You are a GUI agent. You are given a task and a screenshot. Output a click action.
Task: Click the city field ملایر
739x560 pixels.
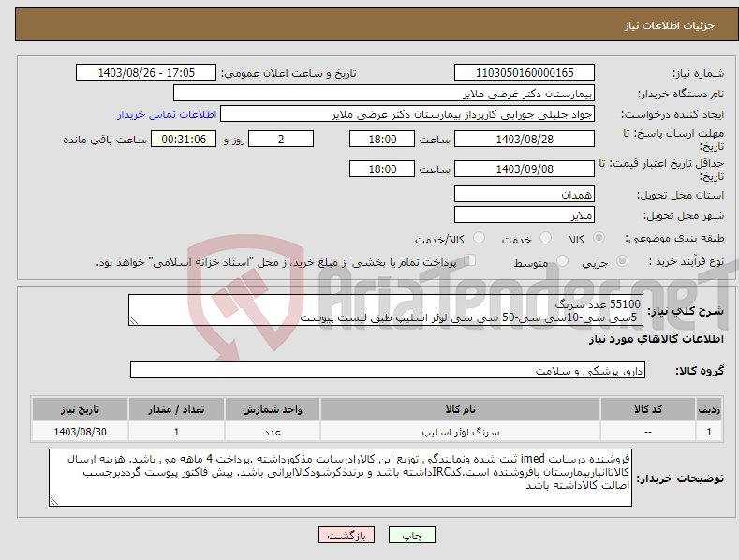[x=525, y=215]
